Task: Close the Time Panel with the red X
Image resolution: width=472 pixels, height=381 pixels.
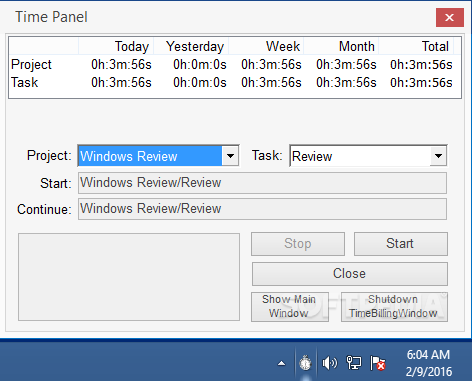Action: point(450,17)
